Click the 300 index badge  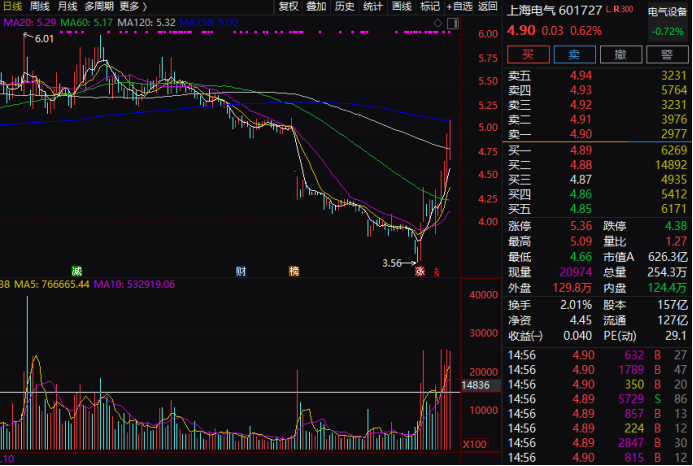627,8
